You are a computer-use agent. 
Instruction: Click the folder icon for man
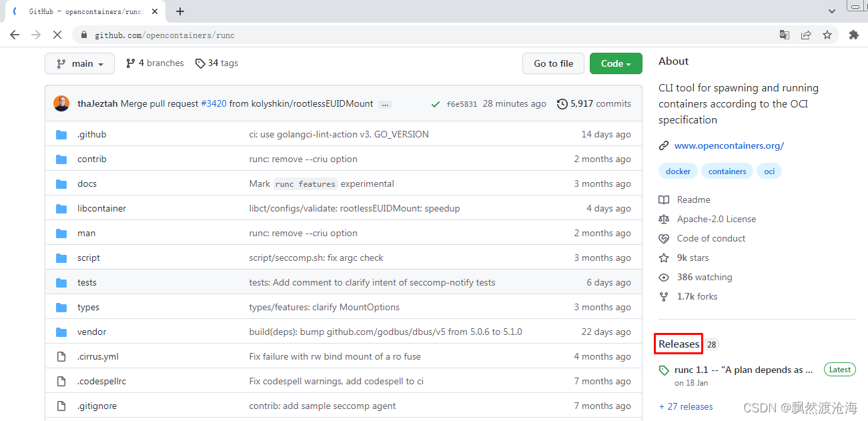click(61, 233)
